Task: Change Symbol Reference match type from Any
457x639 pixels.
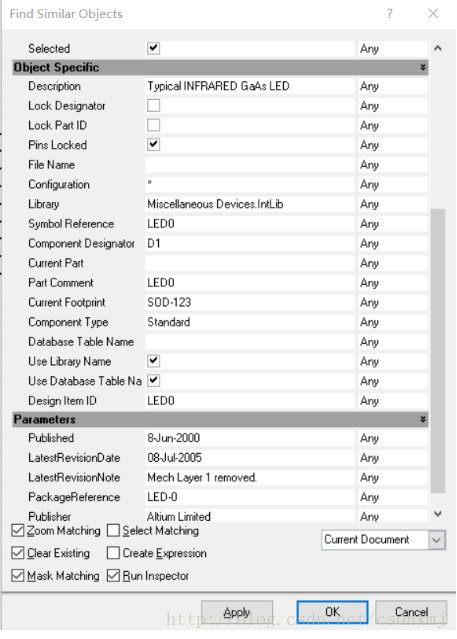Action: [393, 224]
